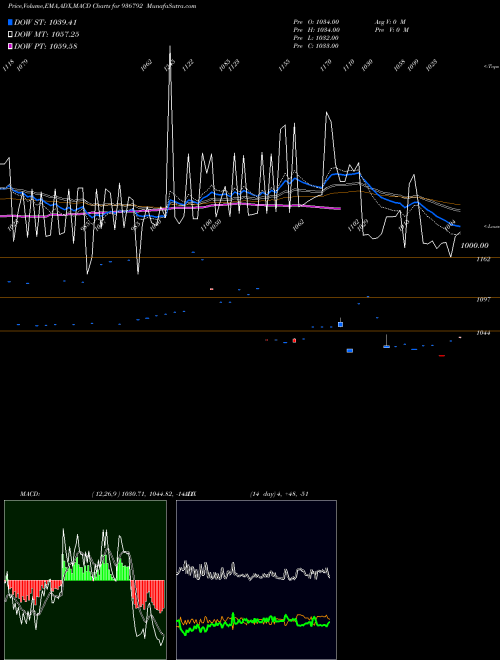Click the Pre H: 1034.00 value

pos(316,30)
